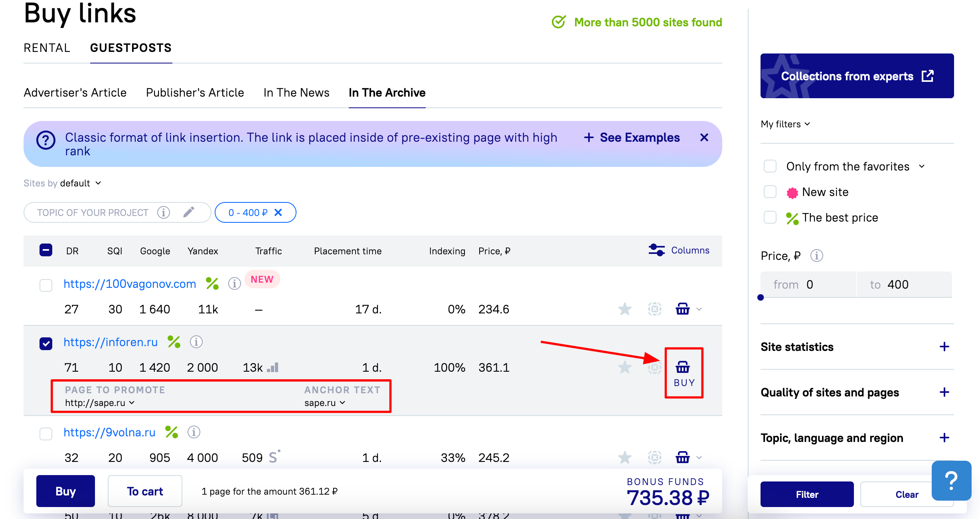Image resolution: width=980 pixels, height=519 pixels.
Task: Click Clear filters button
Action: [907, 494]
